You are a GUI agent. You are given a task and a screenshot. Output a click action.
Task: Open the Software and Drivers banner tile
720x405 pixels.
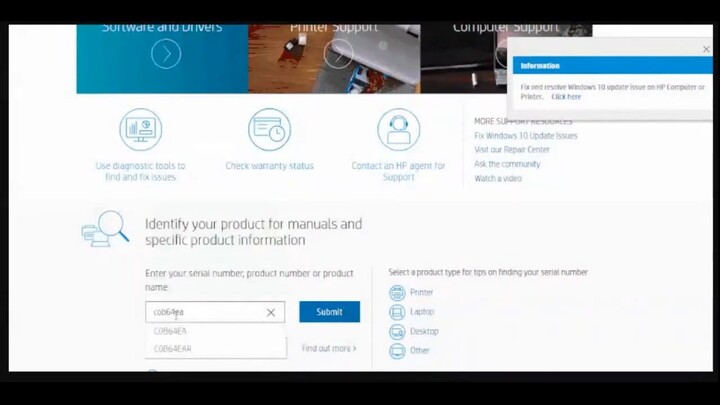162,59
